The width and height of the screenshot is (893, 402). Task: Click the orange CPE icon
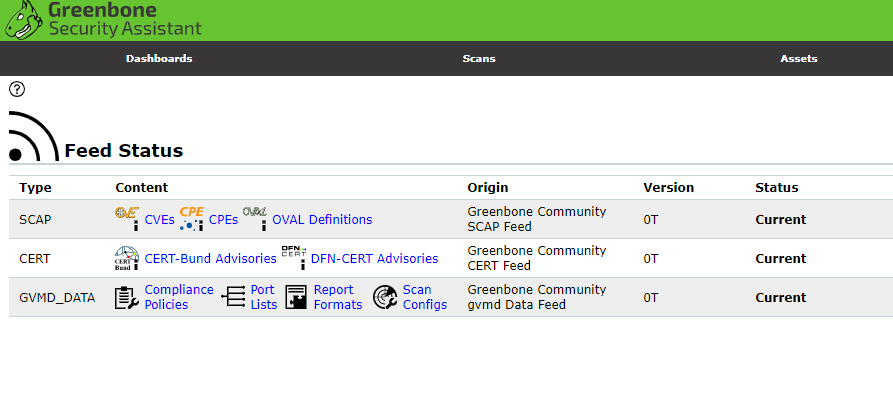pyautogui.click(x=192, y=219)
